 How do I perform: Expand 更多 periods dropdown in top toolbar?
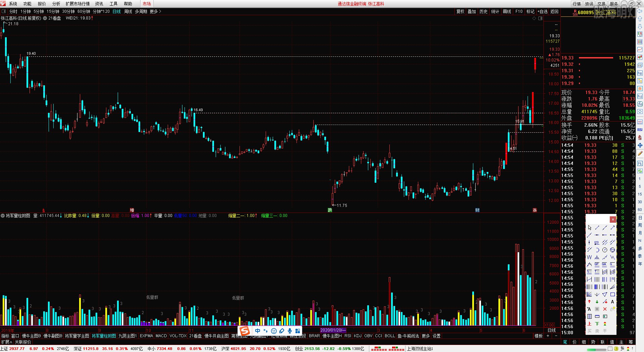(155, 11)
